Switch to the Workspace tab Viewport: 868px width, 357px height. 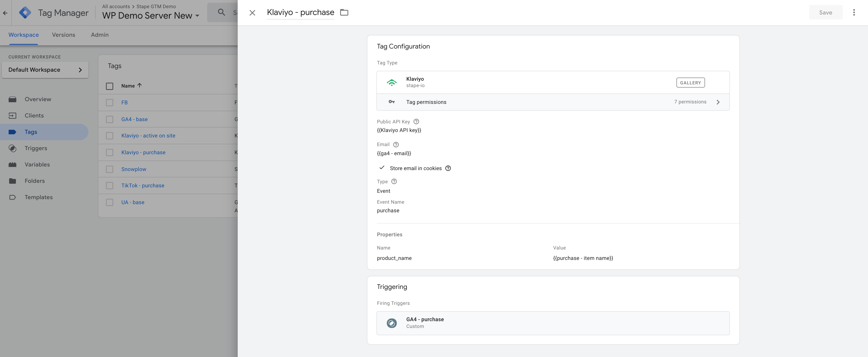24,35
